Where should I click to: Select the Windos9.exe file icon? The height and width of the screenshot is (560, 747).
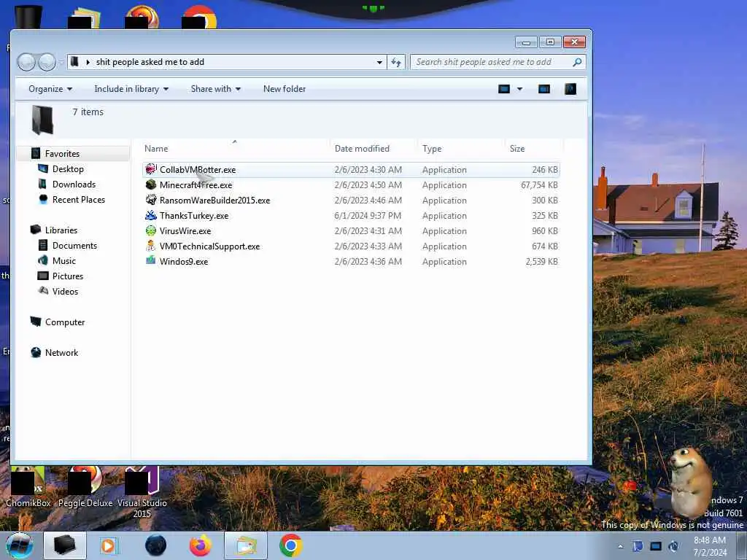point(150,261)
